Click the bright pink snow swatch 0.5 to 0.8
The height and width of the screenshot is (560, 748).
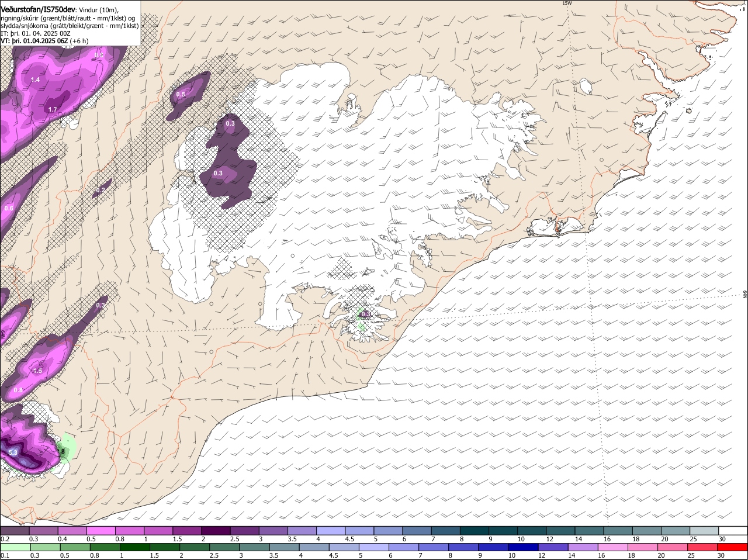point(101,530)
